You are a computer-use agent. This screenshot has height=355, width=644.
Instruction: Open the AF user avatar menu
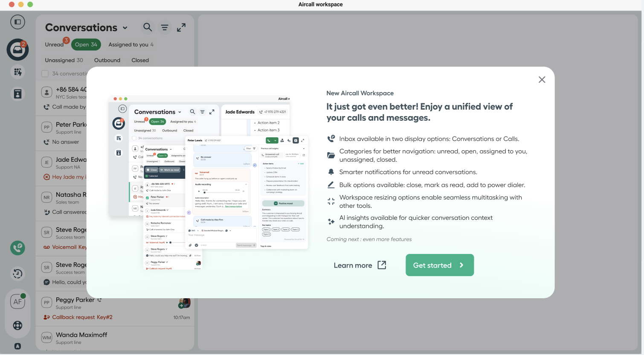pos(17,302)
